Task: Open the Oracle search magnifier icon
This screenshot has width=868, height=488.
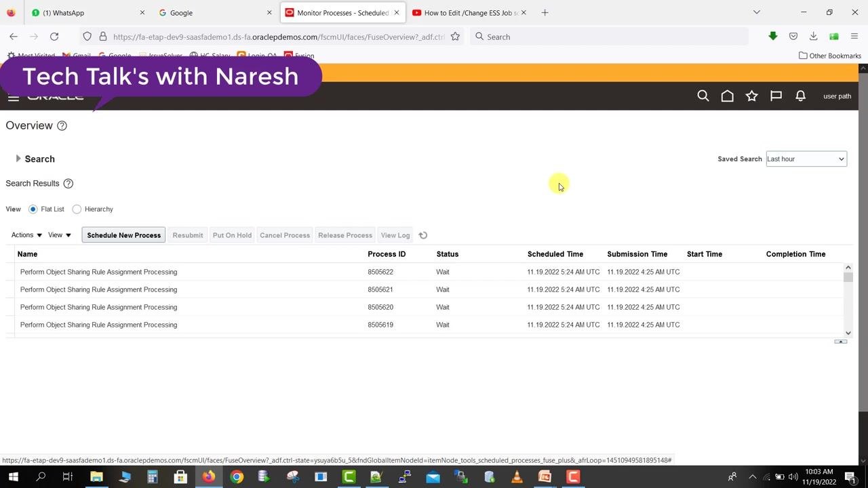Action: 703,96
